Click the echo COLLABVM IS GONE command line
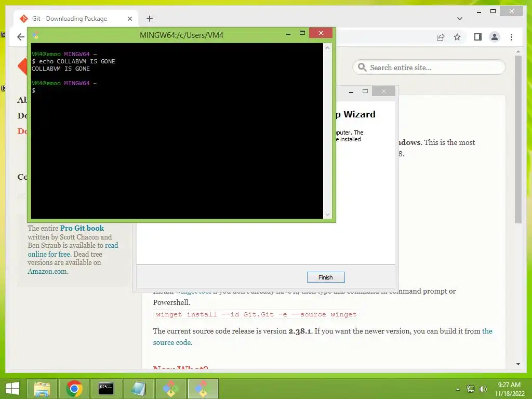Viewport: 532px width, 399px height. (73, 61)
